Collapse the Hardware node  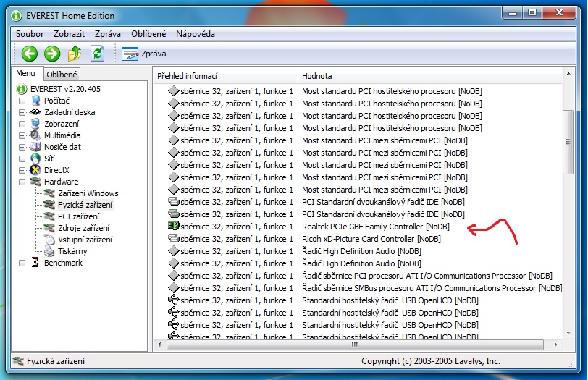click(22, 182)
